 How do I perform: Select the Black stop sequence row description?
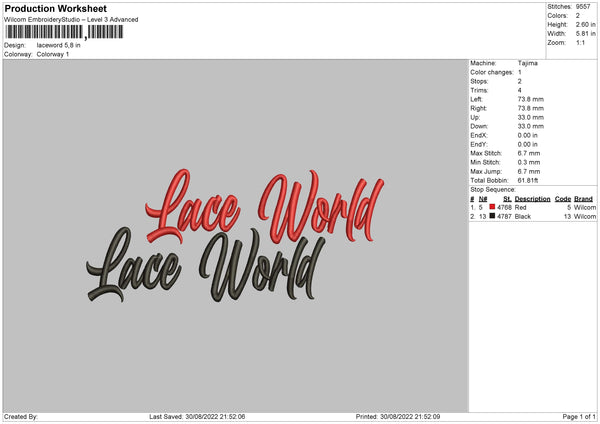pyautogui.click(x=522, y=216)
